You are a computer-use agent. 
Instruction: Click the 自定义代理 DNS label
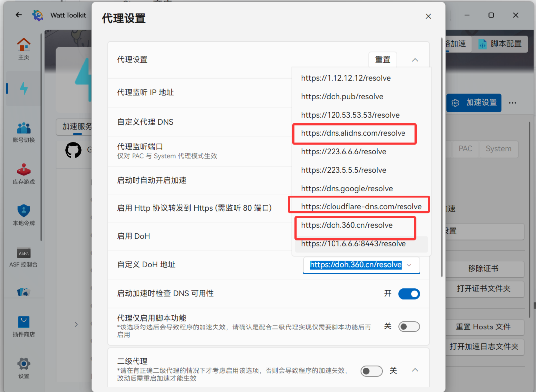click(x=145, y=122)
